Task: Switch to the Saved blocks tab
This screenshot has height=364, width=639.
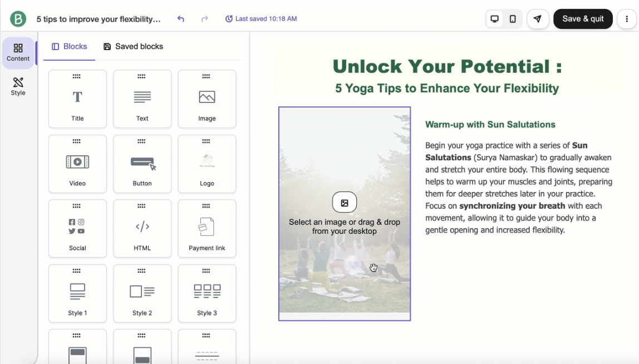Action: pyautogui.click(x=133, y=46)
